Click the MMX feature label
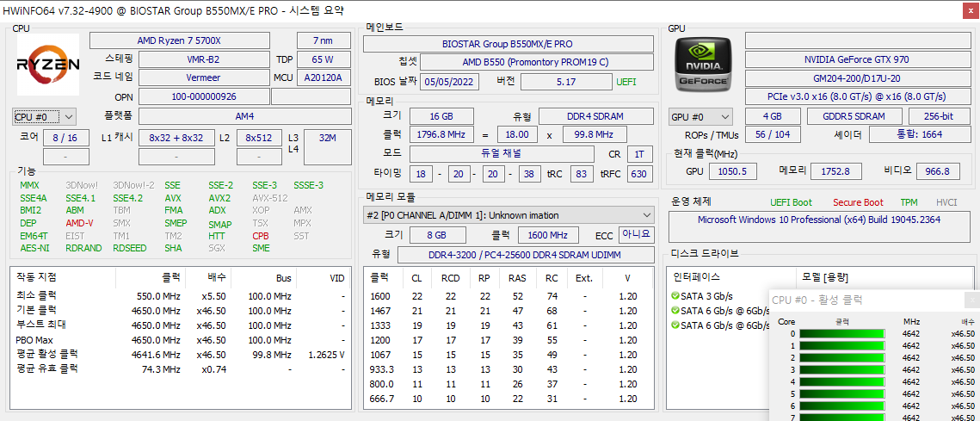The width and height of the screenshot is (980, 421). (x=29, y=185)
